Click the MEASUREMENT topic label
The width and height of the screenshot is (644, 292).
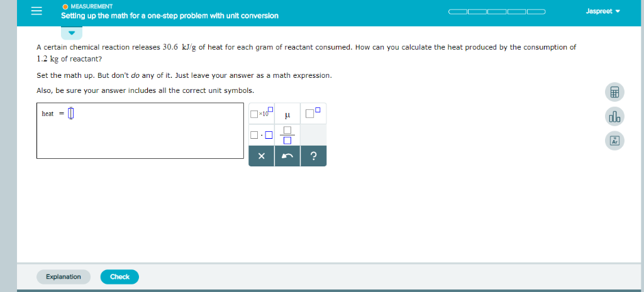[92, 6]
